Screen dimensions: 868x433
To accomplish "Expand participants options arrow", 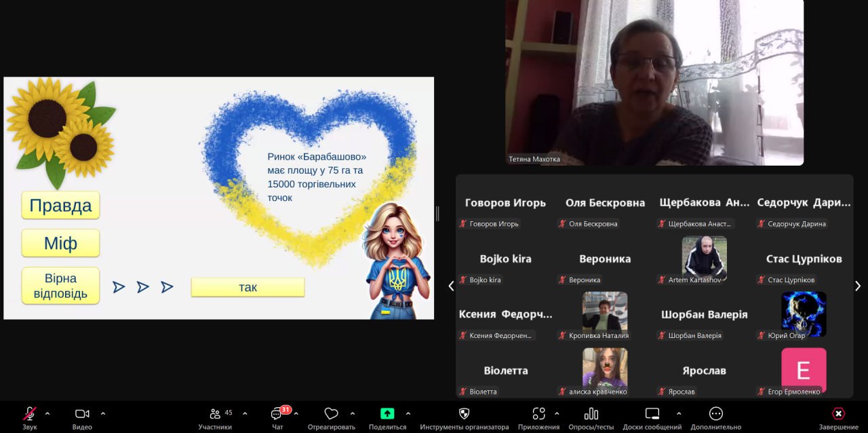I will coord(245,413).
